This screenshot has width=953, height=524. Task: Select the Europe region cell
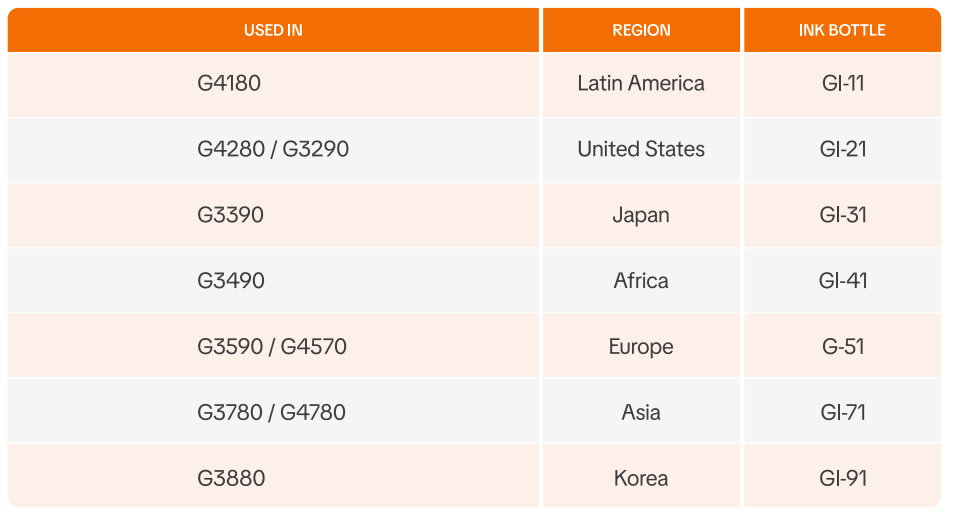(x=641, y=347)
